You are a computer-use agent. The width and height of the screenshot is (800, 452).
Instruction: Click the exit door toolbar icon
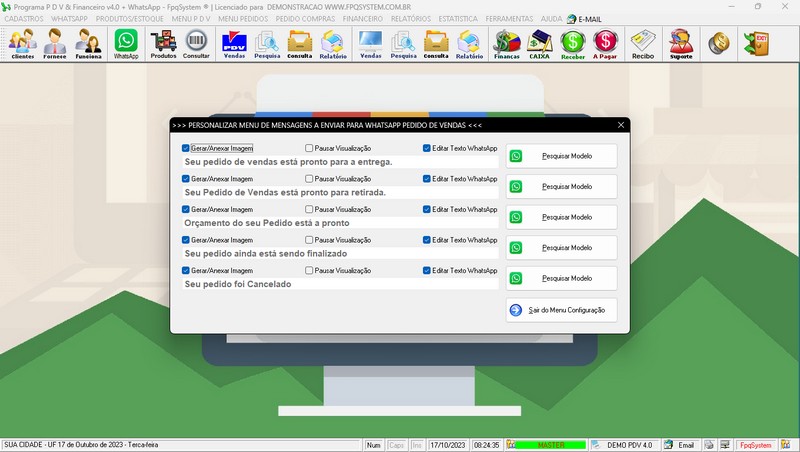point(757,43)
